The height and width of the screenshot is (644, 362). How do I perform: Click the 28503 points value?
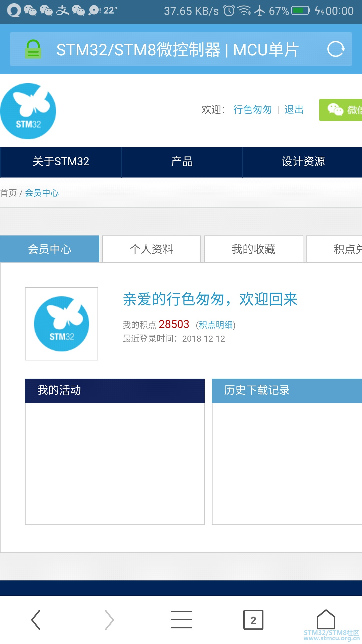[174, 325]
